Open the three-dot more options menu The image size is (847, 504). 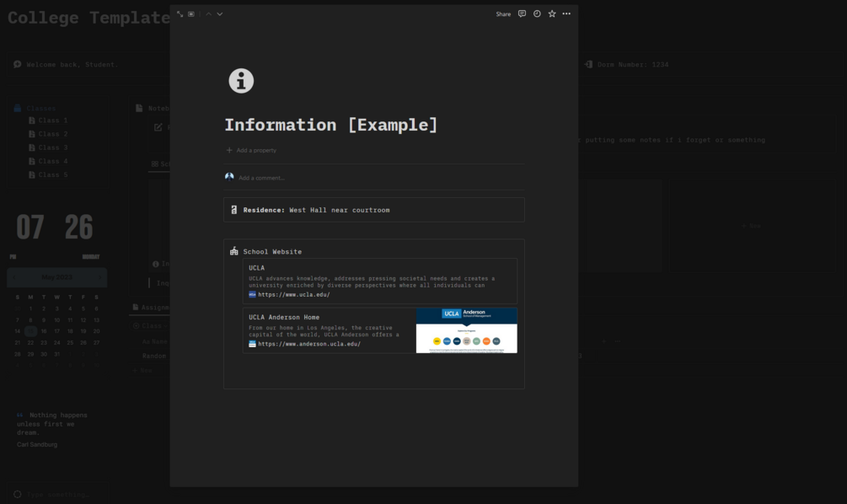(566, 14)
